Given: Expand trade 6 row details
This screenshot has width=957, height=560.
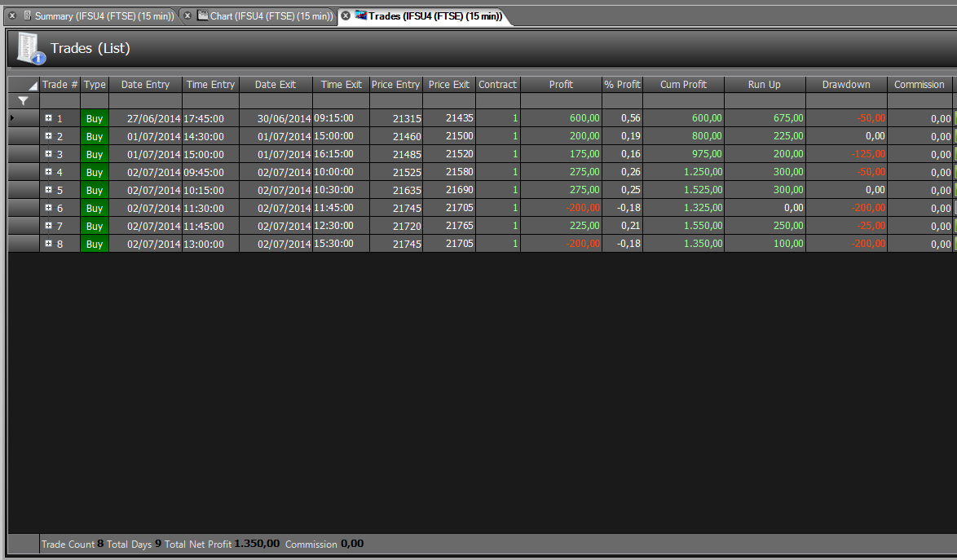Looking at the screenshot, I should coord(49,208).
